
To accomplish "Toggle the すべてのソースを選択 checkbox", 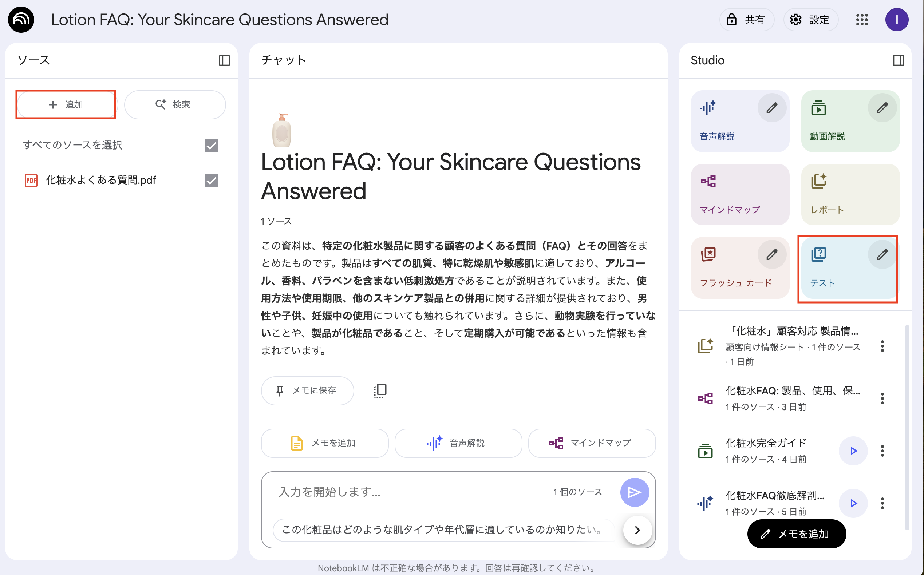I will coord(211,145).
